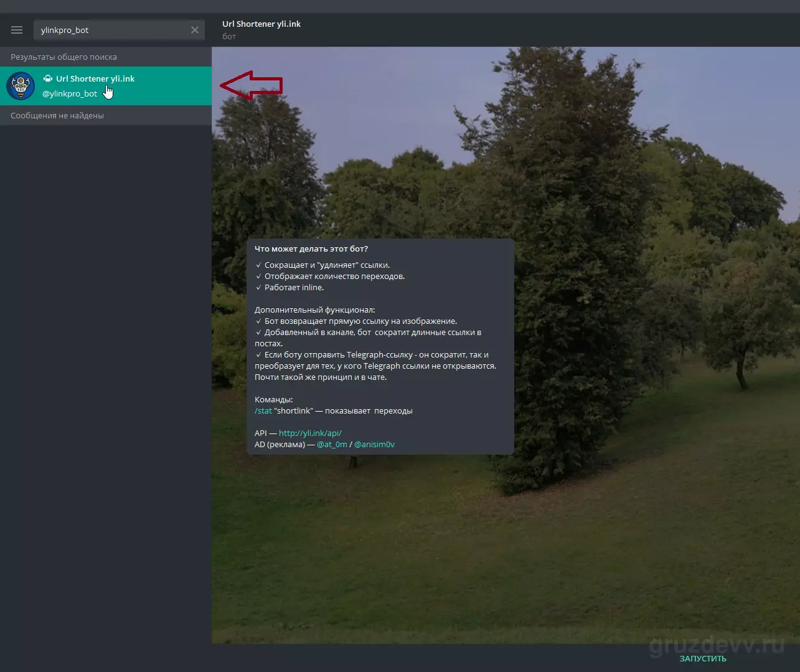Click the small bot icon beside Url Shortener name
Screen dimensions: 800x672
[x=48, y=78]
